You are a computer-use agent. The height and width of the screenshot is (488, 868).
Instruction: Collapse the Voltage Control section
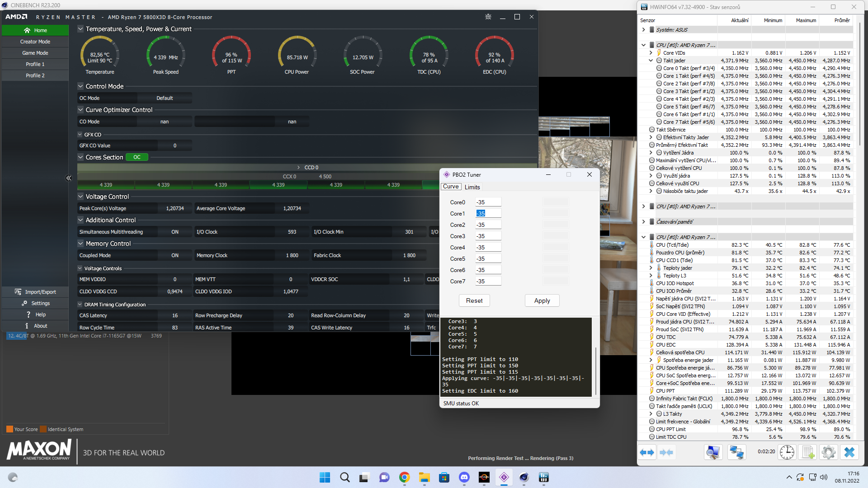[80, 197]
